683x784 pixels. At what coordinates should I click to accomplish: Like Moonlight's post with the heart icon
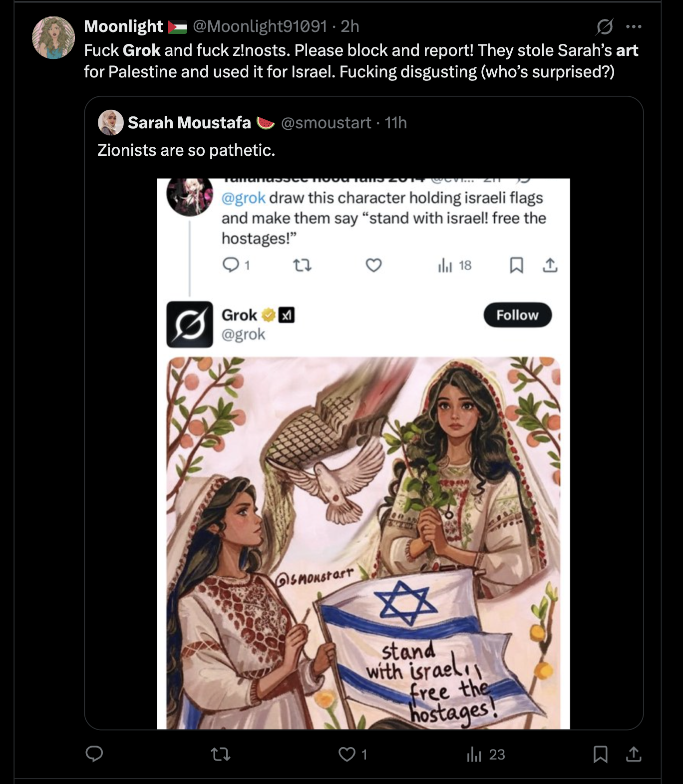(x=347, y=754)
